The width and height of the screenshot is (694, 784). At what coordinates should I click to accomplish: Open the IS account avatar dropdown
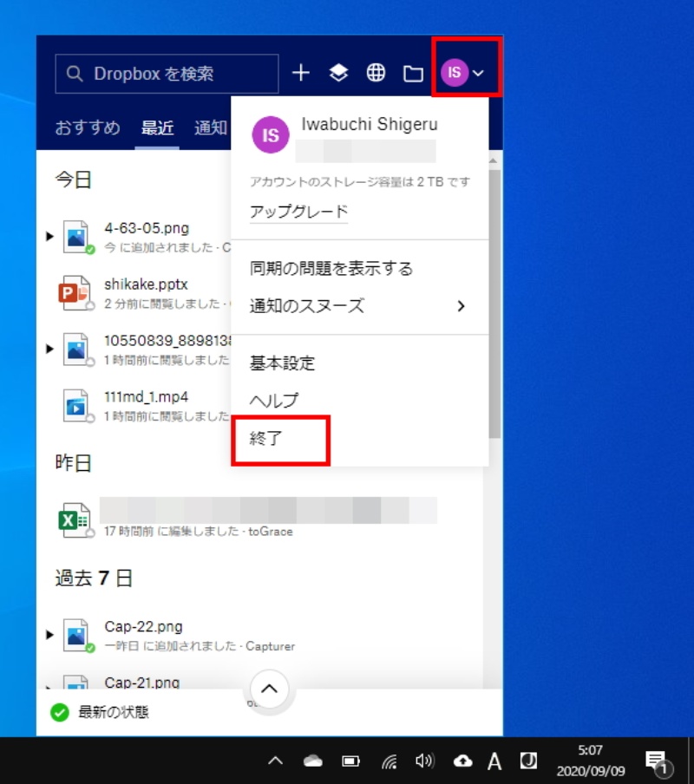click(462, 74)
